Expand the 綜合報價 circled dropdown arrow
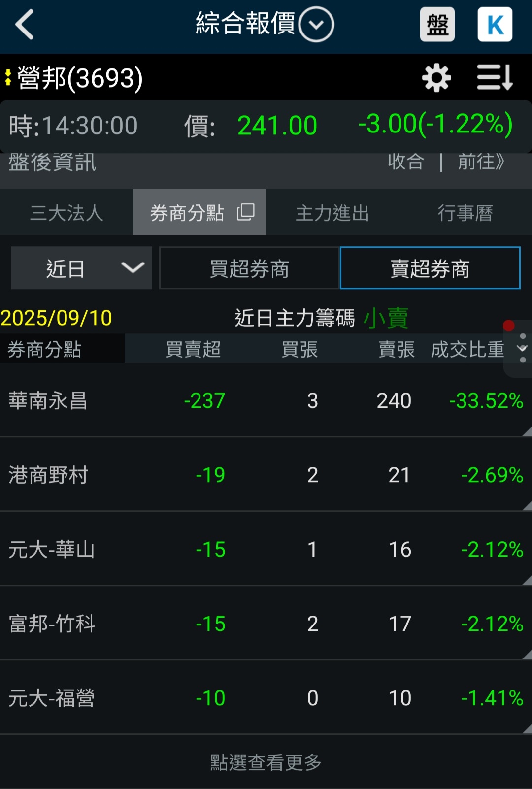 tap(316, 24)
